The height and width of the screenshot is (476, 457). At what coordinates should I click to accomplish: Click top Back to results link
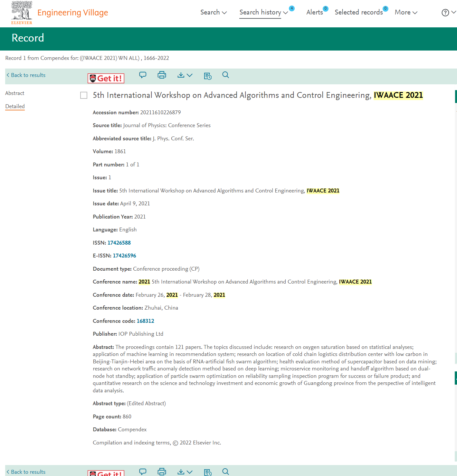(x=26, y=75)
